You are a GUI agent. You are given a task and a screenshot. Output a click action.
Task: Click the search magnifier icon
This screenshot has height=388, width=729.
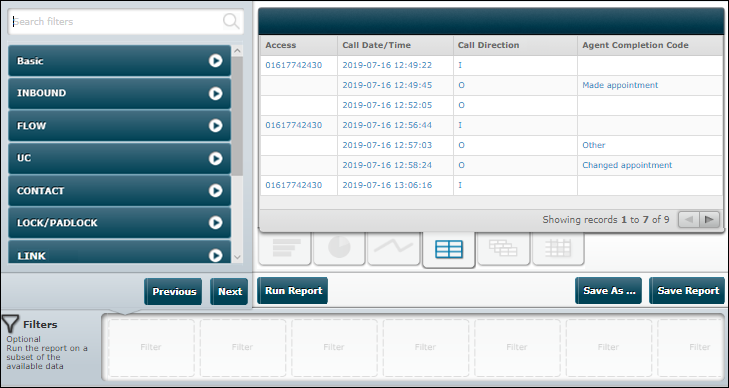pos(231,21)
